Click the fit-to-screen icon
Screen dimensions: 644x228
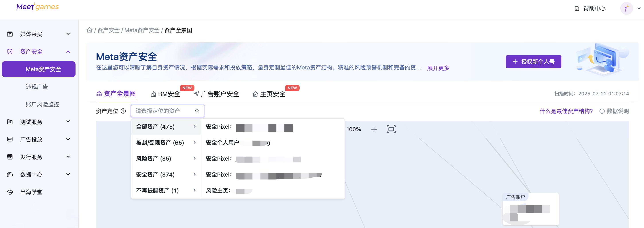coord(391,129)
